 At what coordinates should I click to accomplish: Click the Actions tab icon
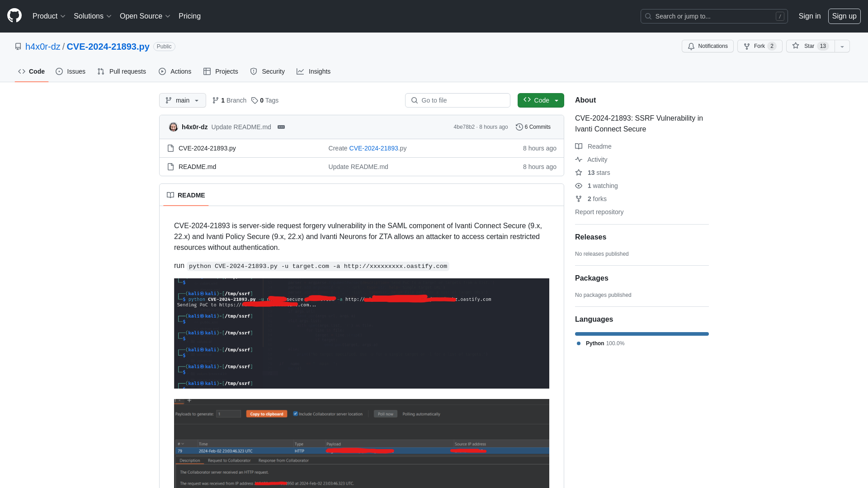coord(162,71)
